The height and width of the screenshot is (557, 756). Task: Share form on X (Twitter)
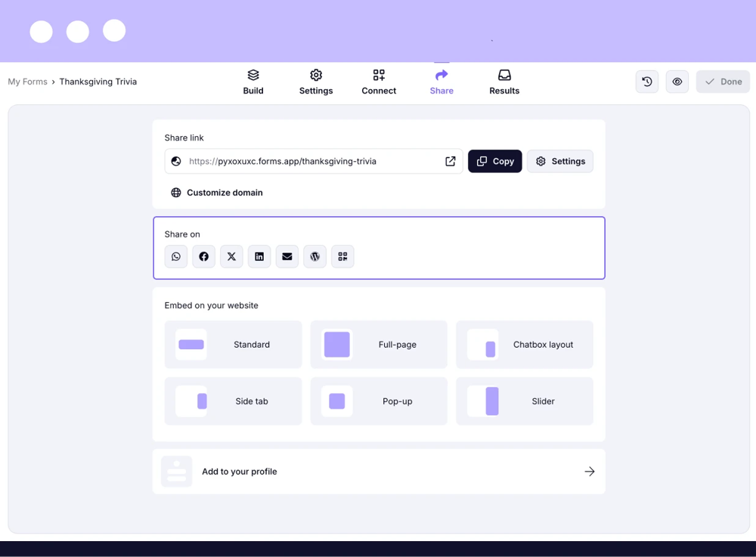[x=231, y=257]
